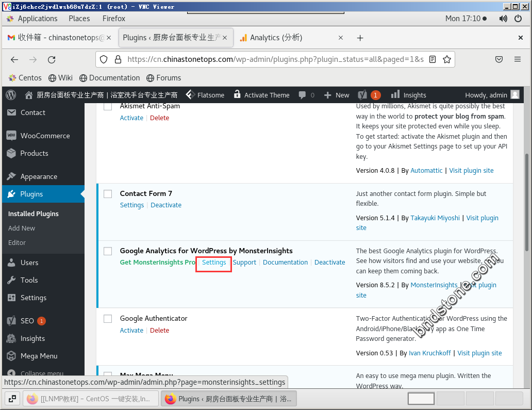Open the Places menu in the top panel
Viewport: 532px width, 410px height.
tap(79, 19)
